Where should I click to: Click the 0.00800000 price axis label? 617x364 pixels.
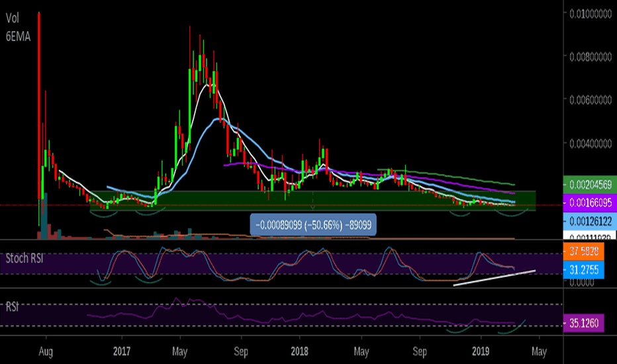point(591,57)
